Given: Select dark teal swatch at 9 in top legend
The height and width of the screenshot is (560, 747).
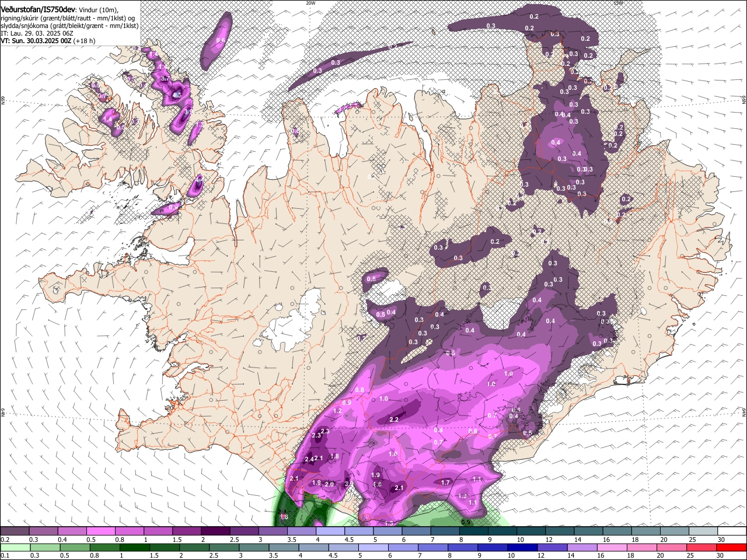Looking at the screenshot, I should pos(502,531).
